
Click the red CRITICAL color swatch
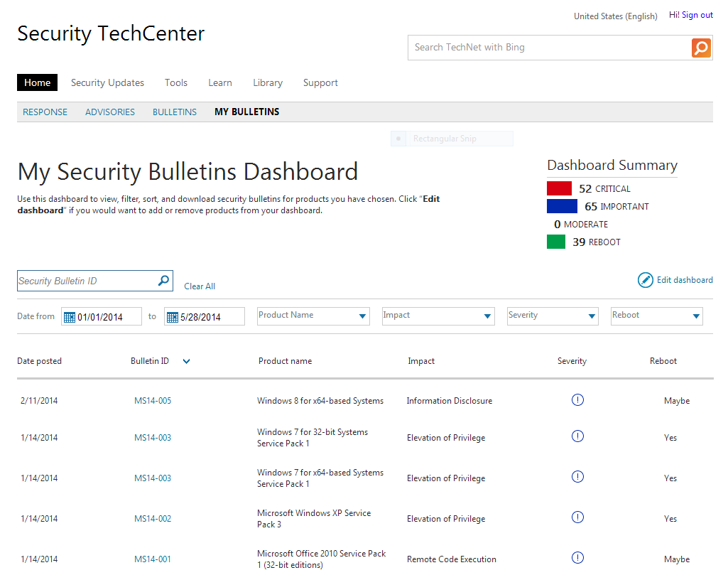[x=559, y=188]
